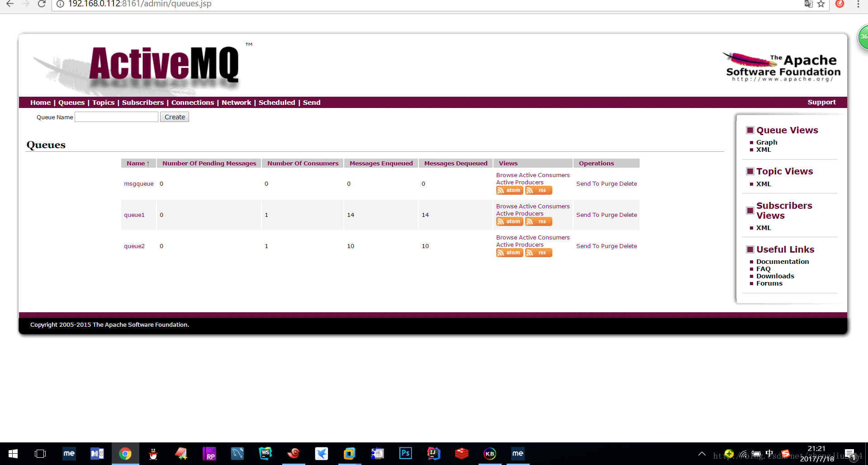868x465 pixels.
Task: Click the Create queue button
Action: [175, 117]
